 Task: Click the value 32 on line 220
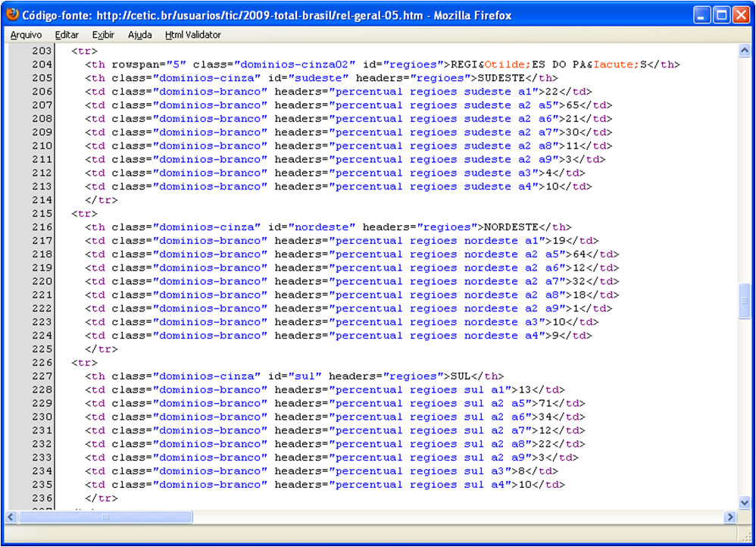pyautogui.click(x=579, y=281)
